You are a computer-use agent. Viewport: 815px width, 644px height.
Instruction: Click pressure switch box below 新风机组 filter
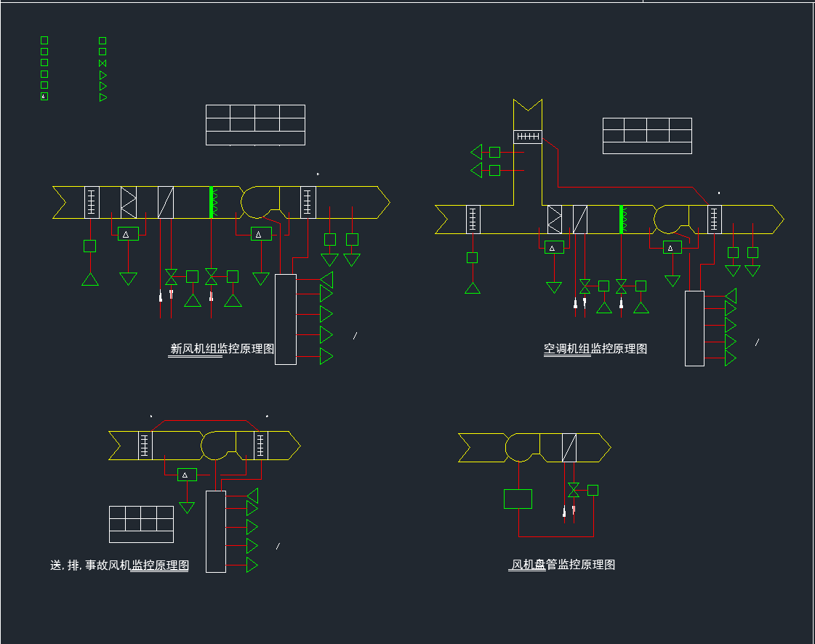[128, 234]
